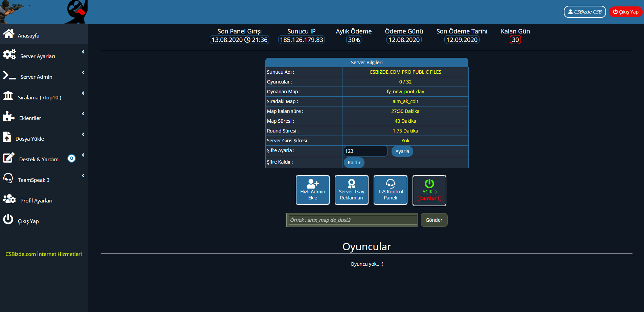Click the red Çıkış Yap header button
The width and height of the screenshot is (644, 312).
click(625, 12)
